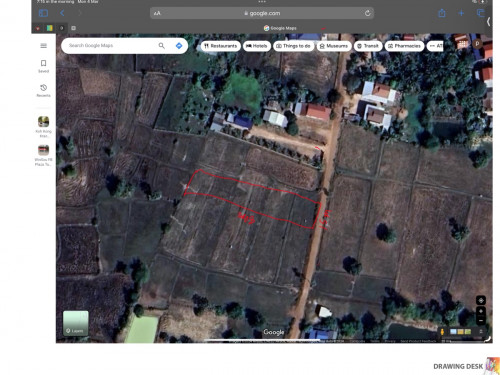The height and width of the screenshot is (375, 500).
Task: Open the Google account avatar
Action: tap(477, 44)
